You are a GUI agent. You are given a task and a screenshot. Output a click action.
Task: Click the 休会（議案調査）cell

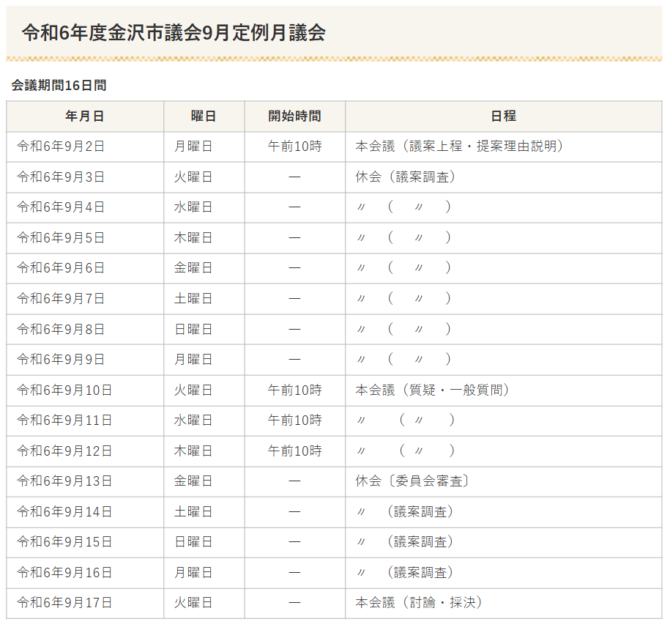[503, 177]
